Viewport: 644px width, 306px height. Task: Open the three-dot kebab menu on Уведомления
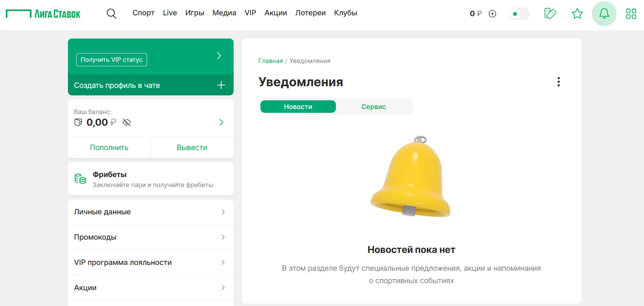tap(558, 82)
